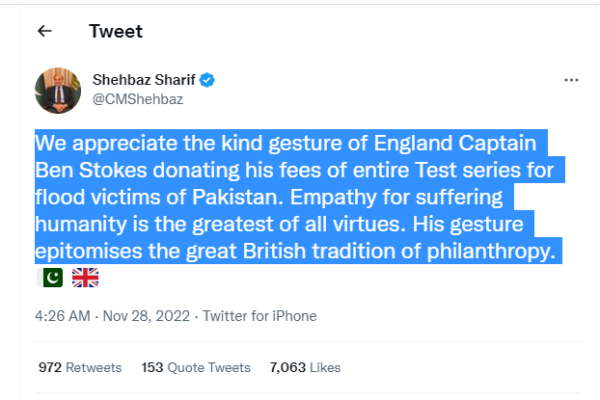Open the @CMShehbaz handle link

pyautogui.click(x=137, y=99)
